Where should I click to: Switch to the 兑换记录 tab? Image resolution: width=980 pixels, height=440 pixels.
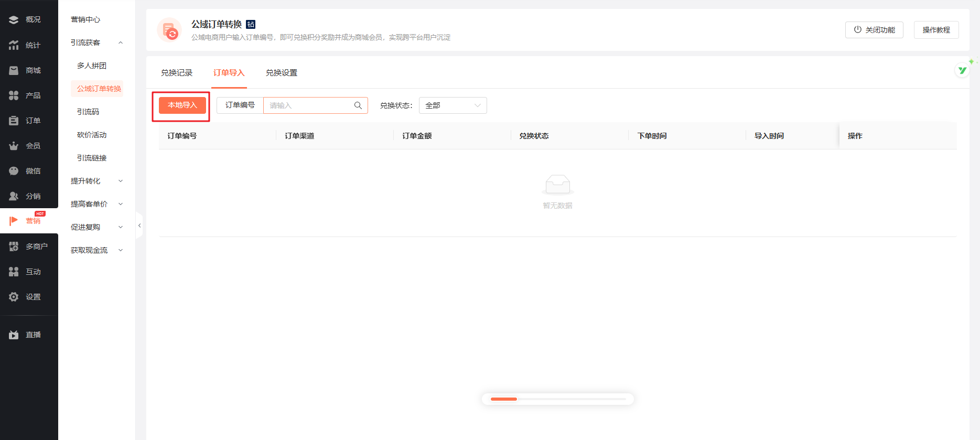coord(177,73)
